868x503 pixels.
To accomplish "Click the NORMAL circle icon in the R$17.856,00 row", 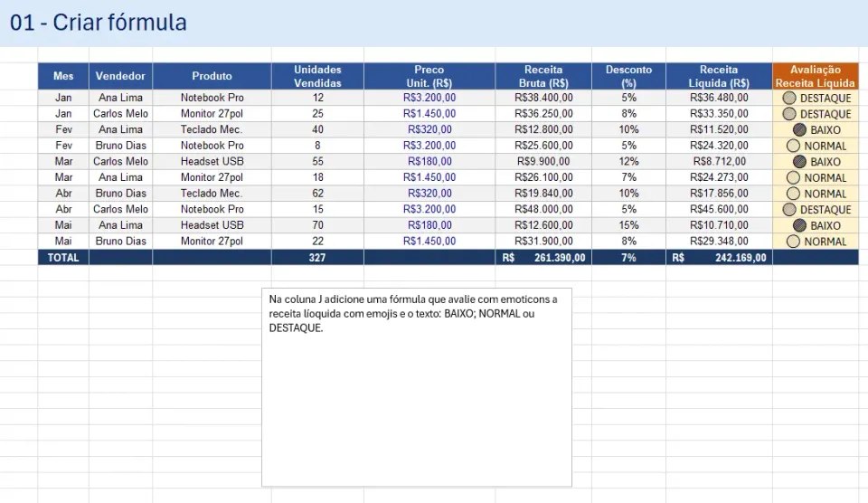I will tap(793, 194).
